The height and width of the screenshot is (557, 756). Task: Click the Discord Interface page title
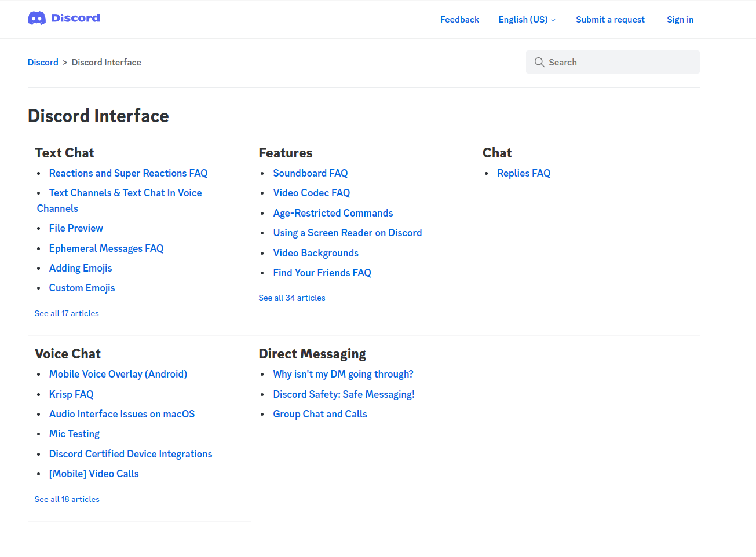98,116
